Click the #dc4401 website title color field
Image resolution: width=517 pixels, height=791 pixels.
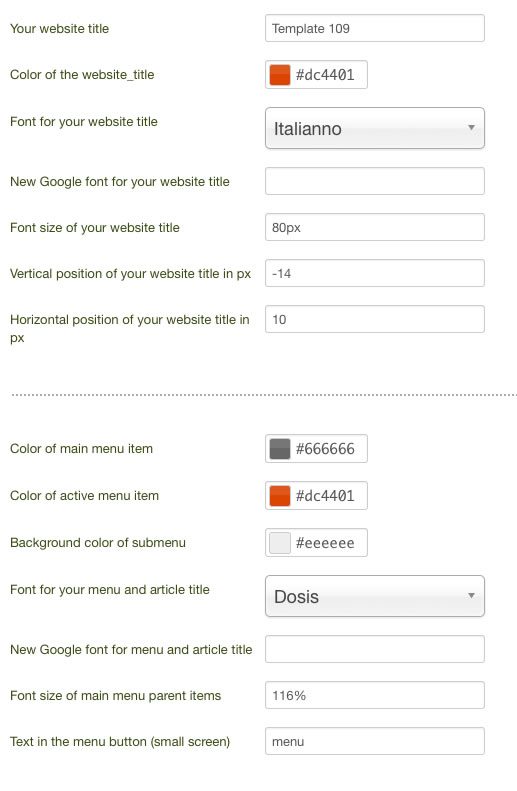[316, 75]
